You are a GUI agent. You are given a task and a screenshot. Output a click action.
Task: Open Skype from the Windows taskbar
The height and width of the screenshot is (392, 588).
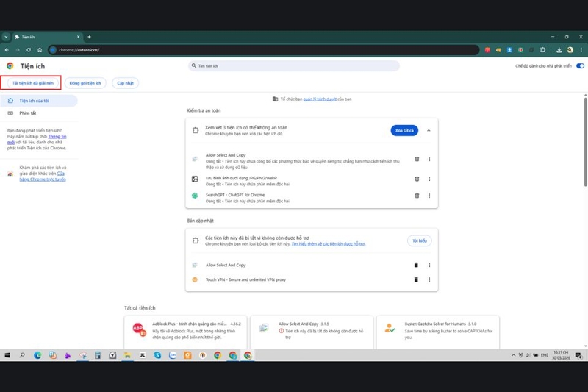point(157,355)
